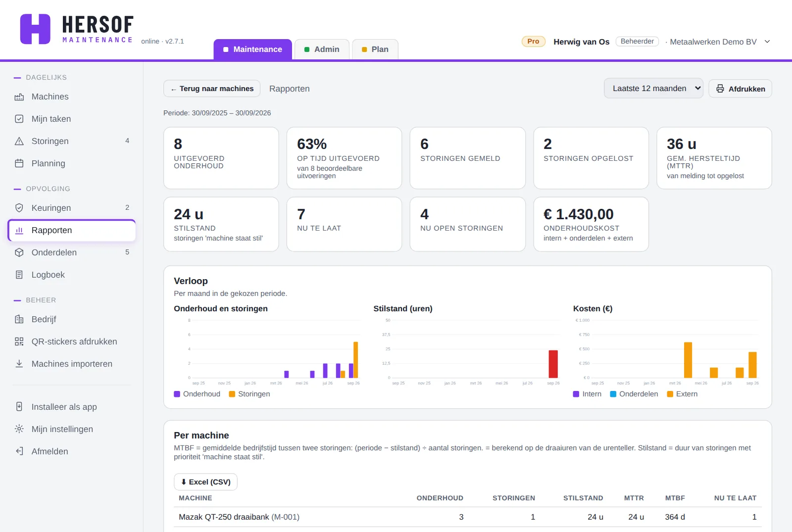Toggle the Storingen series in chart legend
The height and width of the screenshot is (532, 792).
[x=249, y=394]
